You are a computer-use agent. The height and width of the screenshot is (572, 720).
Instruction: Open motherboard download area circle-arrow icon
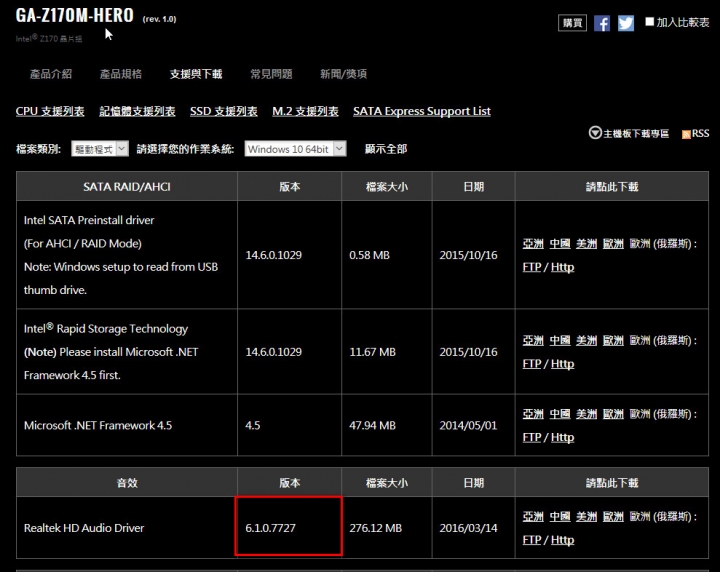(595, 133)
